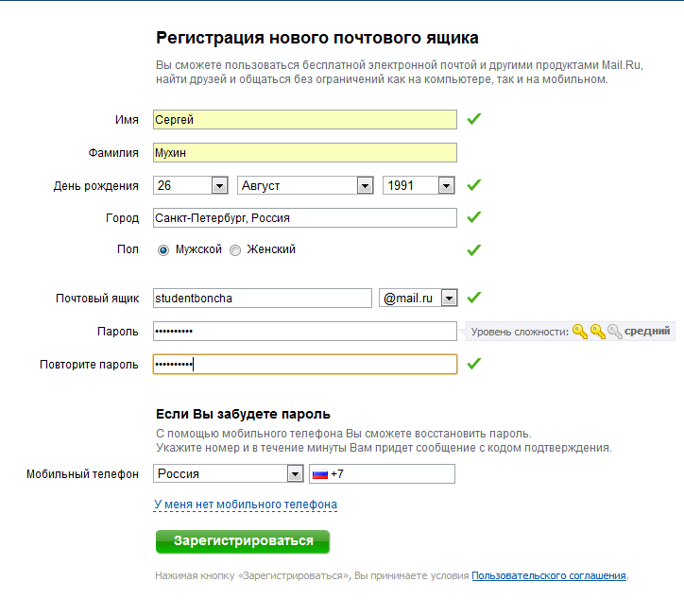Open the birth year dropdown showing 1991

pos(447,186)
